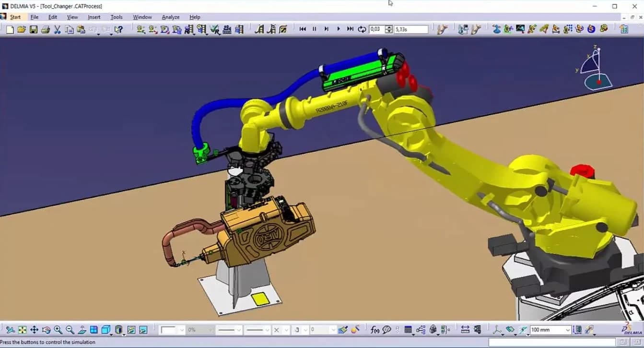Image resolution: width=644 pixels, height=348 pixels.
Task: Open the line thickness dropdown
Action: coord(239,330)
